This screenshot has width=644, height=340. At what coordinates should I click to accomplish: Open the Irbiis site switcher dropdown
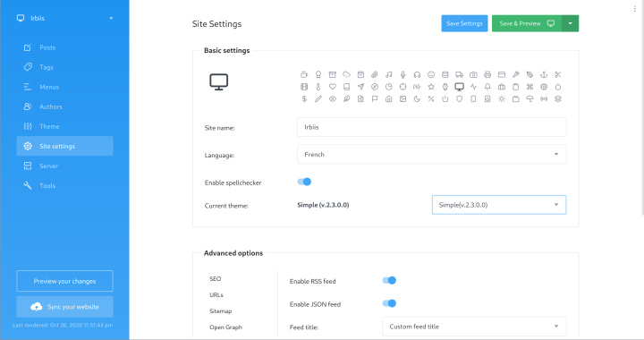(65, 18)
